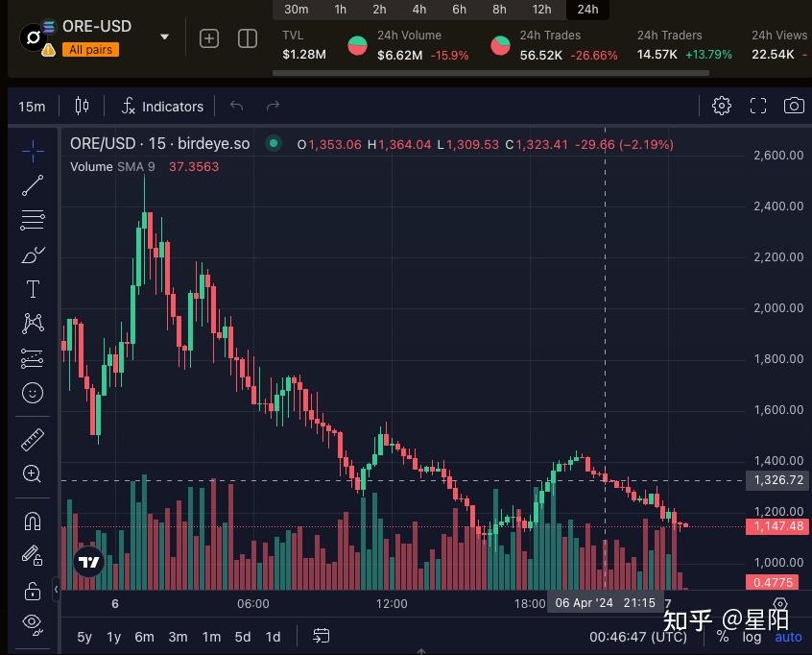
Task: Activate the zoom in tool
Action: click(x=33, y=473)
